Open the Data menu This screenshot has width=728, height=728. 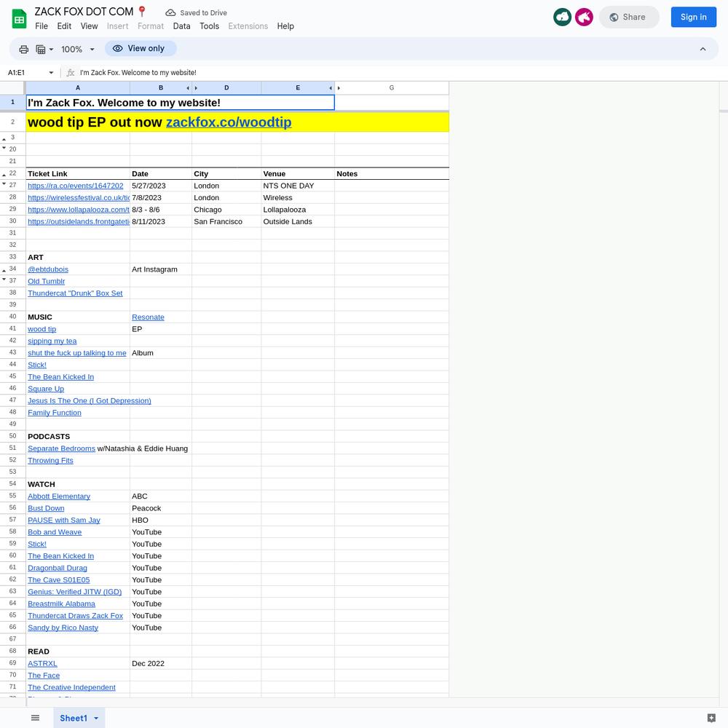point(181,26)
